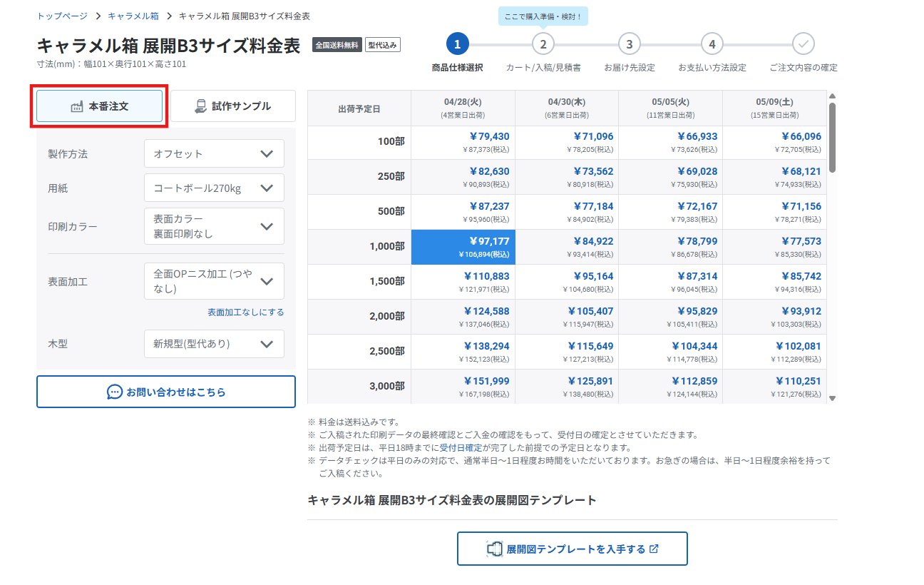924x585 pixels.
Task: Click the template icon on 展開図テンプレート button
Action: tap(495, 549)
